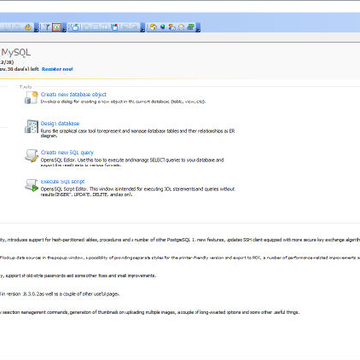Click the highlighted orange toolbar icon beside the funnel

click(57, 27)
